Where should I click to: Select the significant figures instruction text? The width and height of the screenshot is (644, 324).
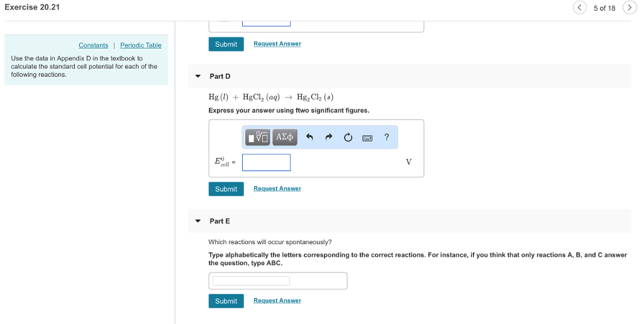289,111
